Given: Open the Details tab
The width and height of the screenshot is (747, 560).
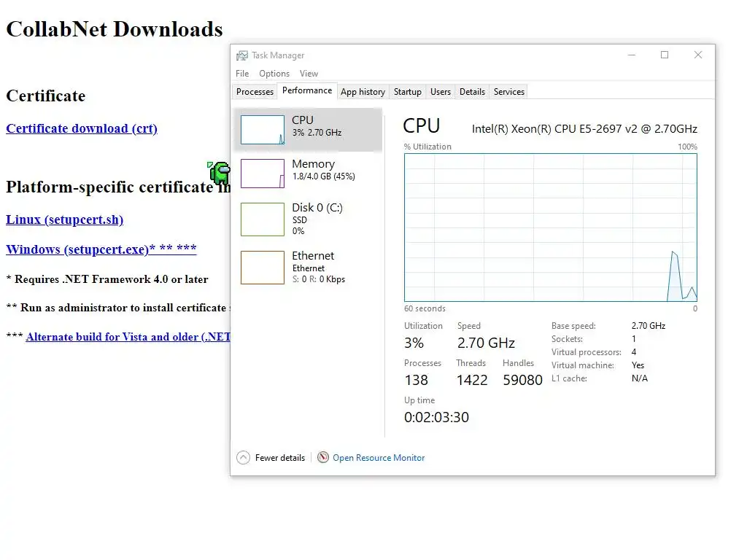Looking at the screenshot, I should (472, 91).
